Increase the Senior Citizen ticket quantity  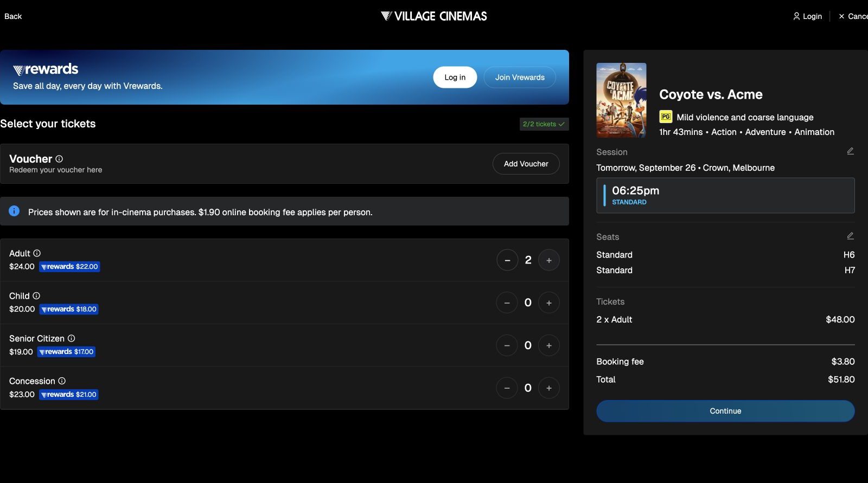549,345
